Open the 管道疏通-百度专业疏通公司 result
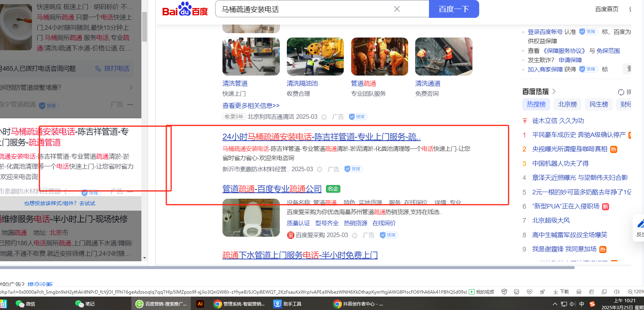 coord(272,189)
